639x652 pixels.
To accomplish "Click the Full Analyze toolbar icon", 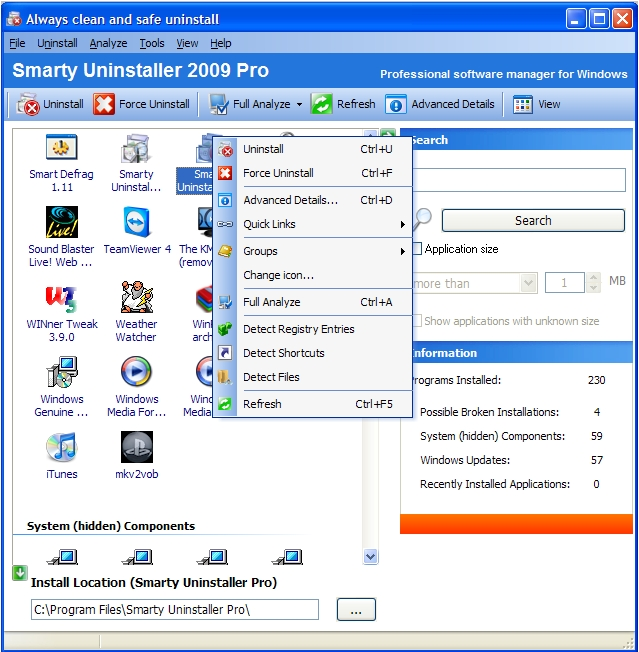I will [x=218, y=104].
